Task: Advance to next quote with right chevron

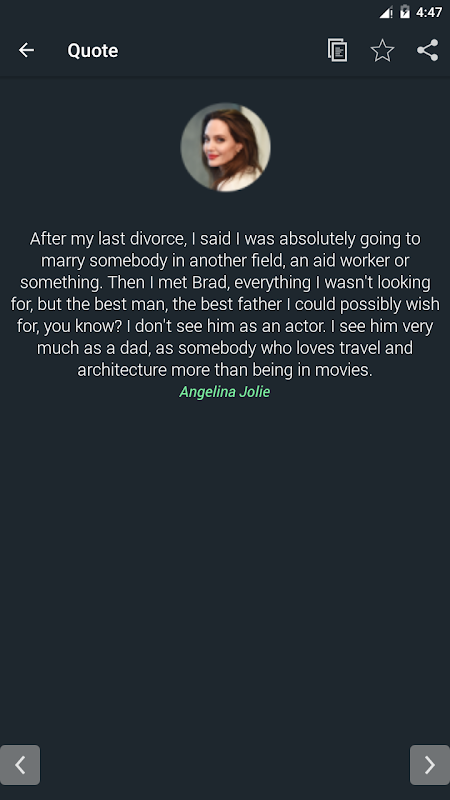Action: (430, 765)
